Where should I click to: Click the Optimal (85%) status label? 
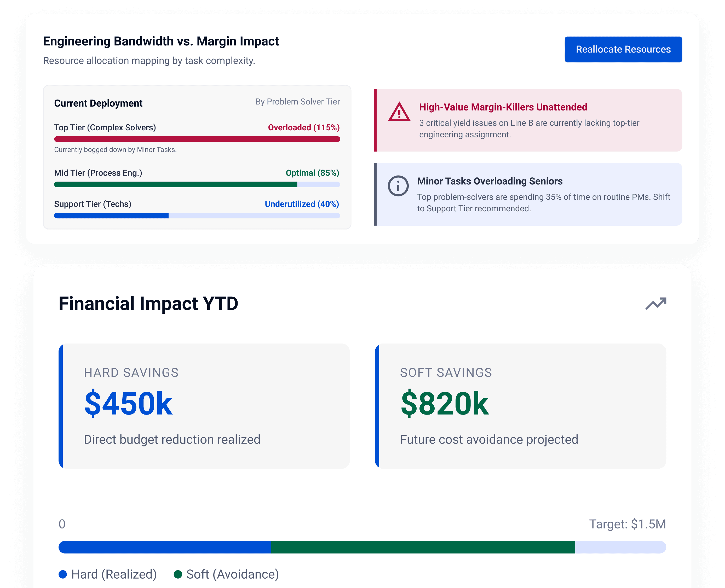tap(312, 173)
